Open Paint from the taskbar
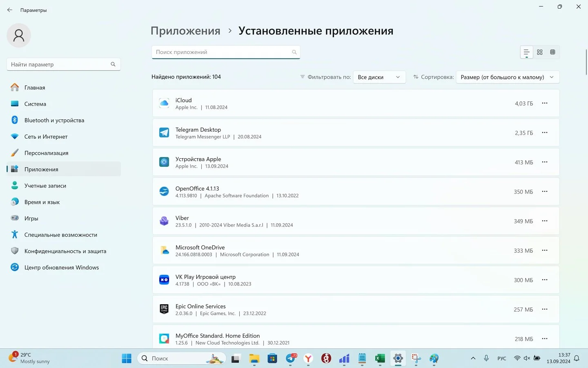Screen dimensions: 588x368 [434, 359]
